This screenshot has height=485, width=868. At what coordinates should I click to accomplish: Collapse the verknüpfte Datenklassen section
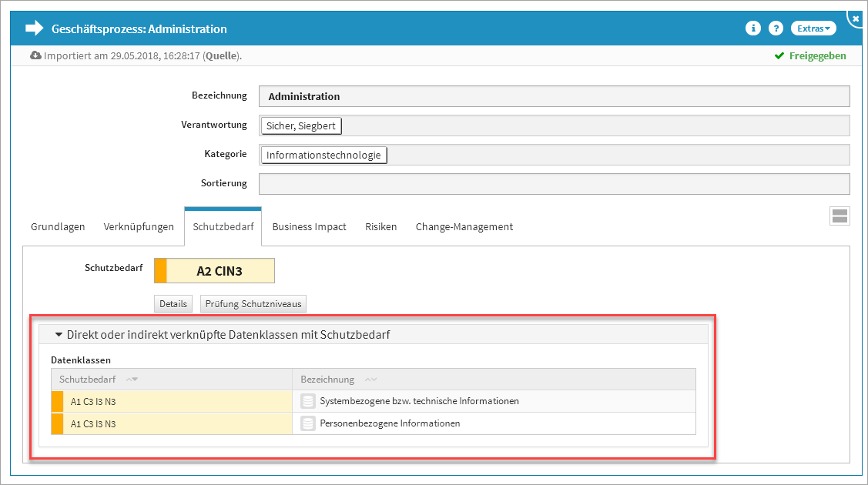(x=59, y=335)
